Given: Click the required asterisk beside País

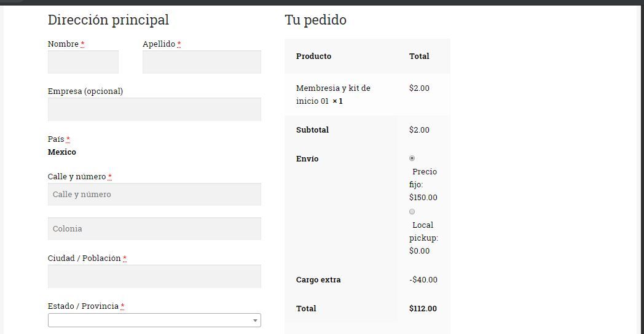Looking at the screenshot, I should point(68,139).
